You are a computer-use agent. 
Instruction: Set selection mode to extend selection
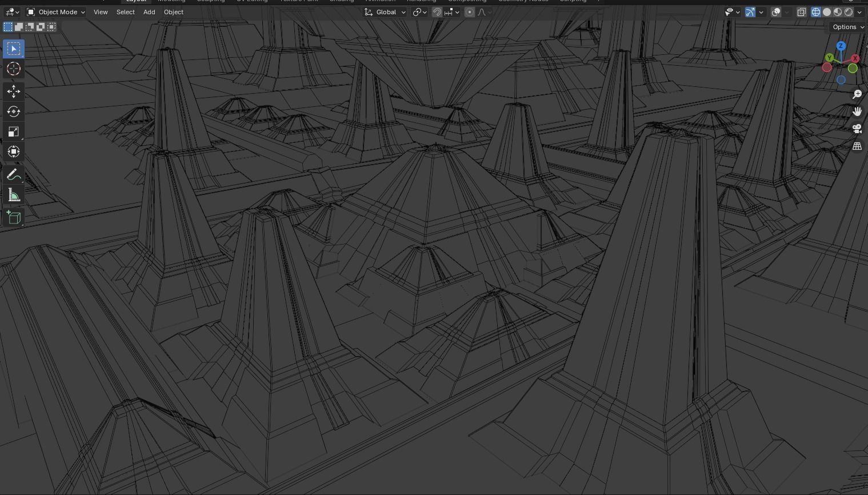19,27
